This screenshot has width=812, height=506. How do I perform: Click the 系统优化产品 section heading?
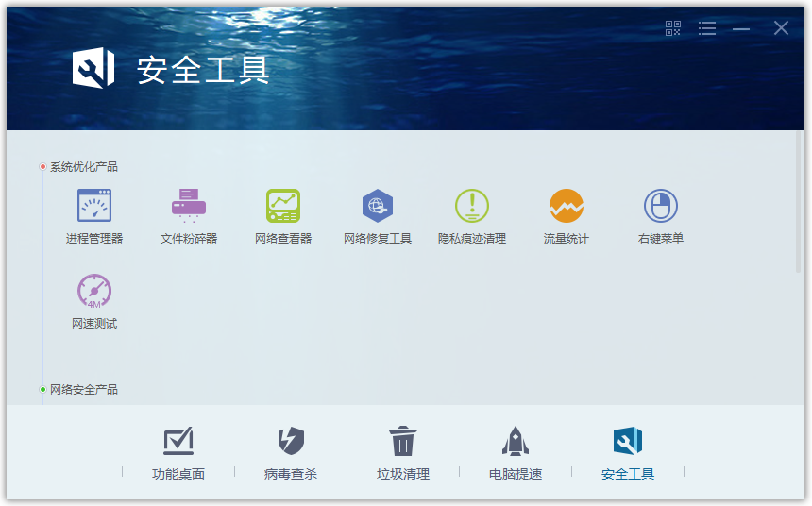tap(84, 167)
